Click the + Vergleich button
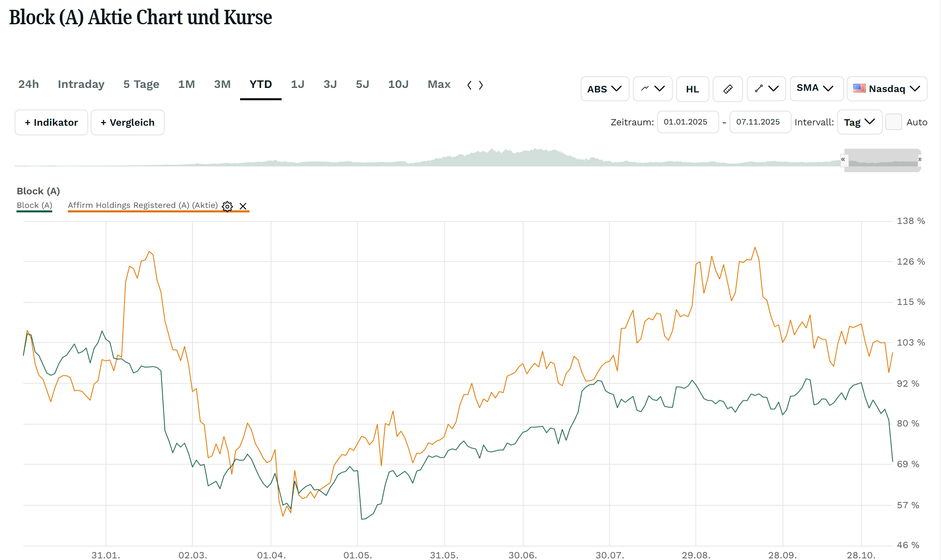Image resolution: width=941 pixels, height=560 pixels. [127, 122]
